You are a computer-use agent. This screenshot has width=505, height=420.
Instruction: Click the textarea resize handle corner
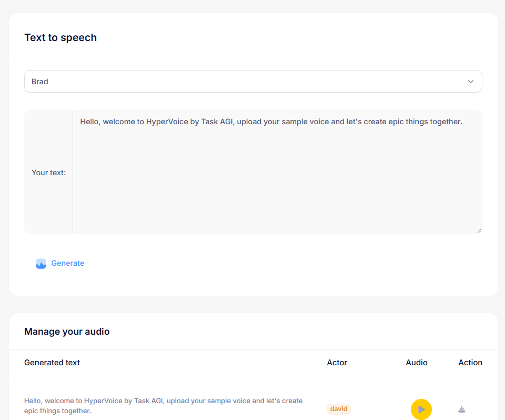(x=479, y=231)
